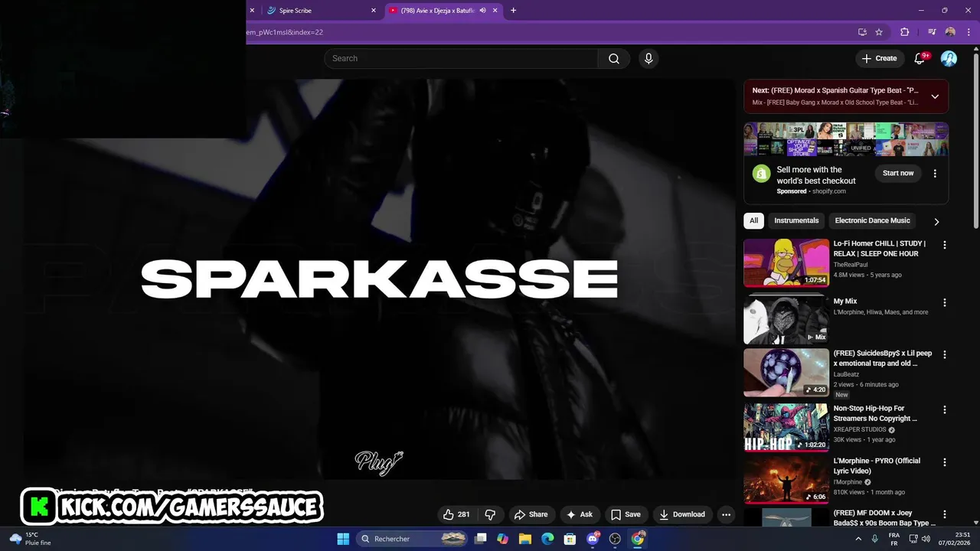Image resolution: width=980 pixels, height=551 pixels.
Task: Click the Create button
Action: (x=878, y=59)
